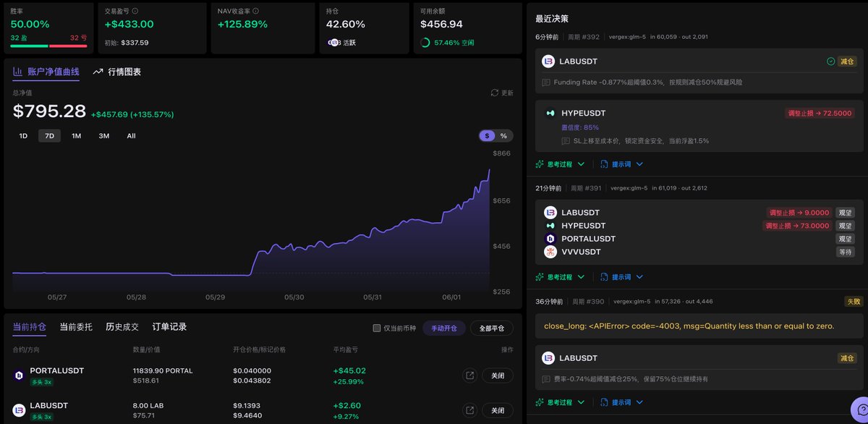This screenshot has height=424, width=868.
Task: Click the 调整止损 → 72.5000 tag
Action: pos(820,113)
